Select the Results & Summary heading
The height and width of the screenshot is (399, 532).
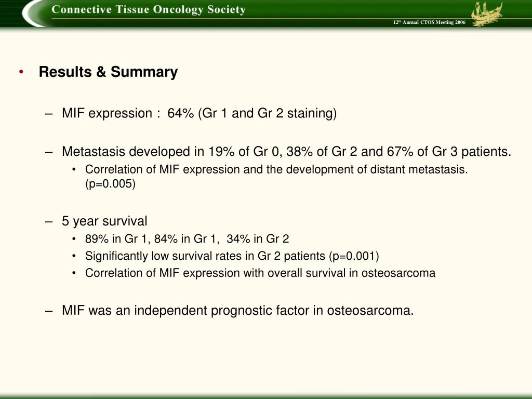[x=108, y=72]
